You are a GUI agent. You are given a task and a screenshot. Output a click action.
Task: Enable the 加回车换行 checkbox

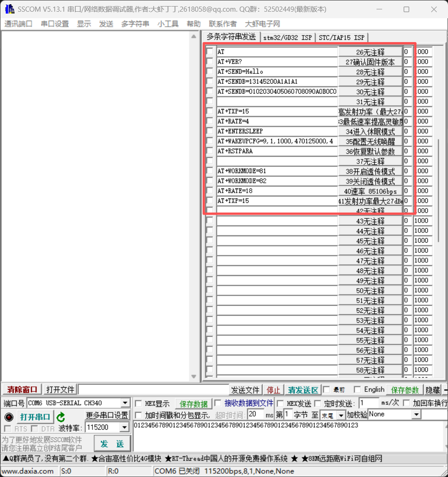(406, 403)
